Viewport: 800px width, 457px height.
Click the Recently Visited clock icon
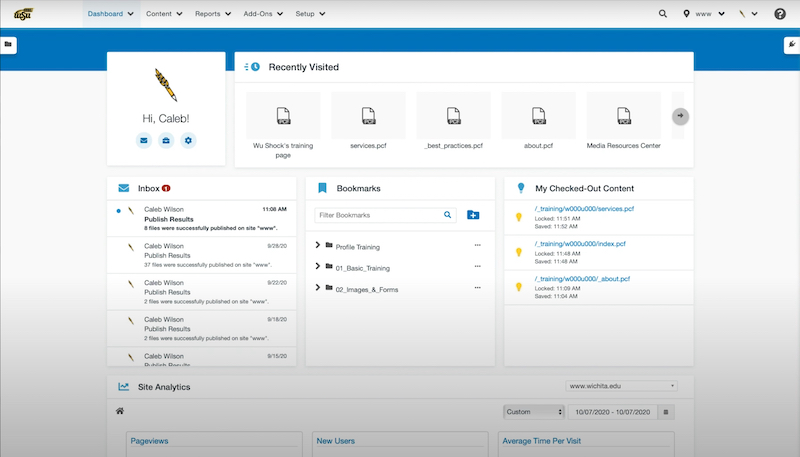click(x=252, y=67)
